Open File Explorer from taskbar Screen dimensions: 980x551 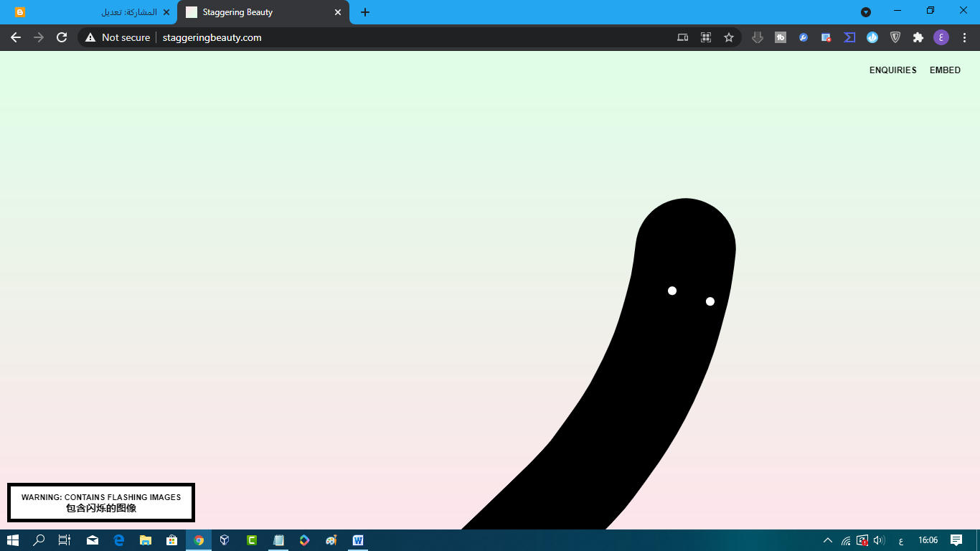(x=146, y=540)
